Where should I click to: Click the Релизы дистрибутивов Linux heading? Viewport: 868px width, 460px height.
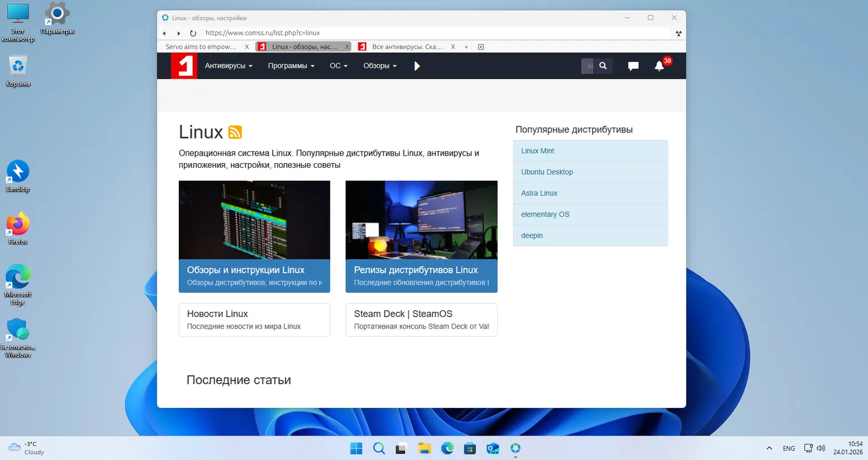416,270
